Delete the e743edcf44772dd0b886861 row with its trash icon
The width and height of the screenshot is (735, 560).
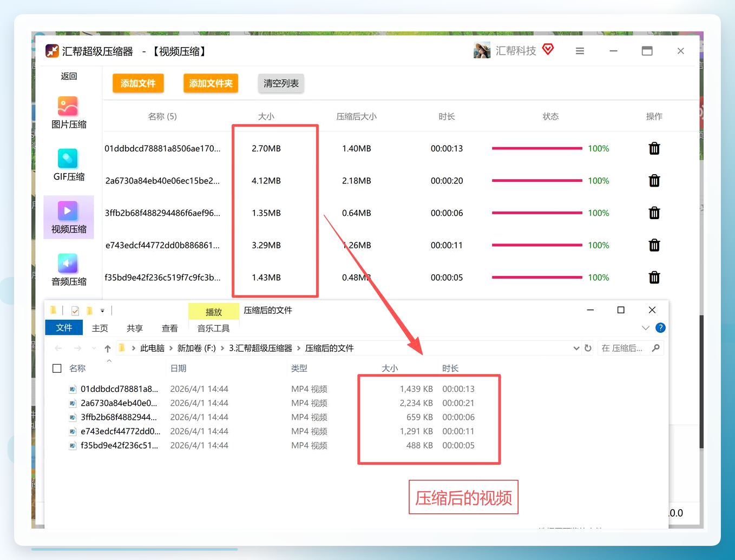click(x=654, y=245)
